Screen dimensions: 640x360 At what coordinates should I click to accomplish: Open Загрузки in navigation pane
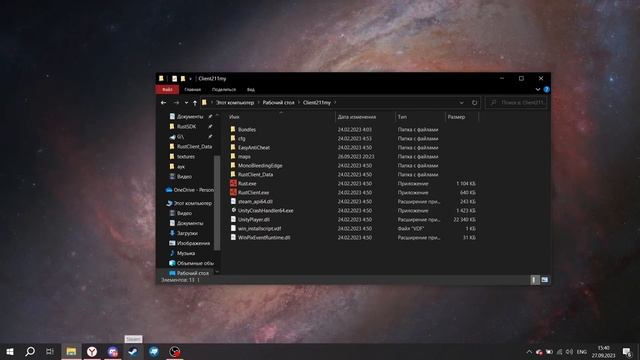coord(187,233)
